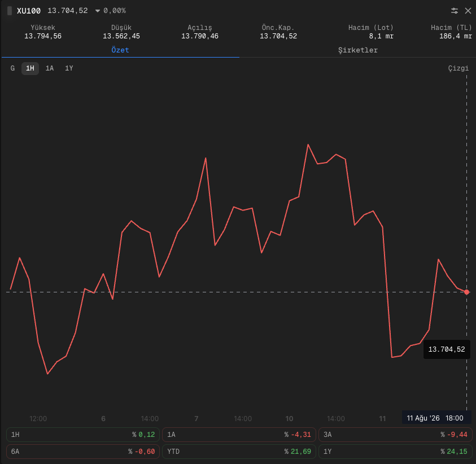Image resolution: width=476 pixels, height=464 pixels.
Task: Click the 3A -9,44 performance box
Action: [x=395, y=435]
